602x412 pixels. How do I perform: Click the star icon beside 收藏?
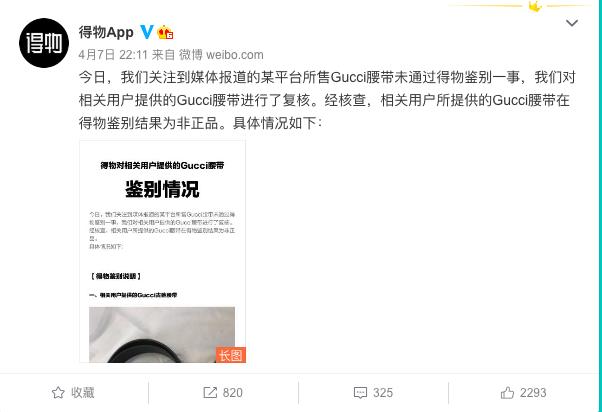click(58, 392)
